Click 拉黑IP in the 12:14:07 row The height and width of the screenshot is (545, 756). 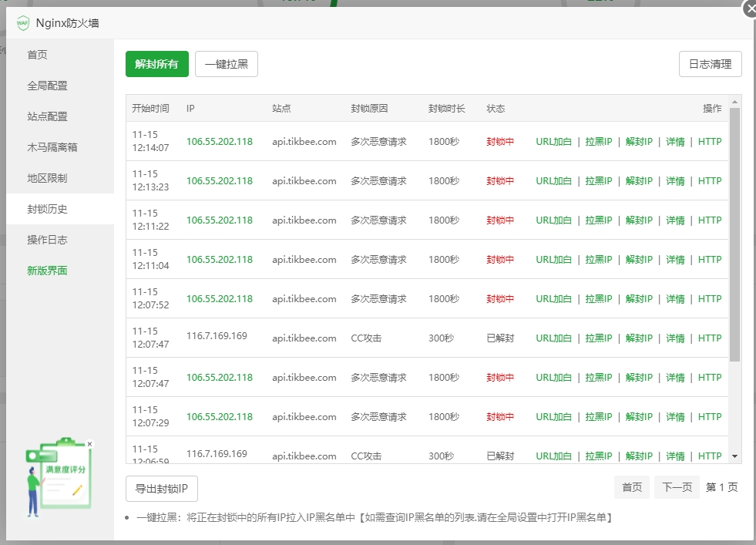pyautogui.click(x=598, y=142)
